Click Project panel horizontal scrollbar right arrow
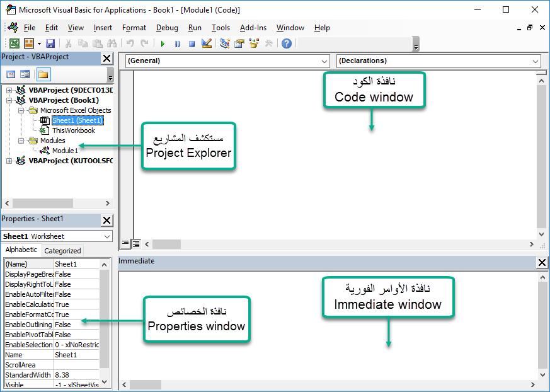This screenshot has height=392, width=550. coord(107,203)
